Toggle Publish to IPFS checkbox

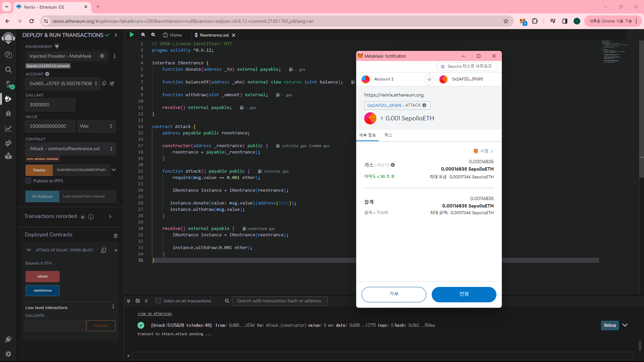click(28, 181)
